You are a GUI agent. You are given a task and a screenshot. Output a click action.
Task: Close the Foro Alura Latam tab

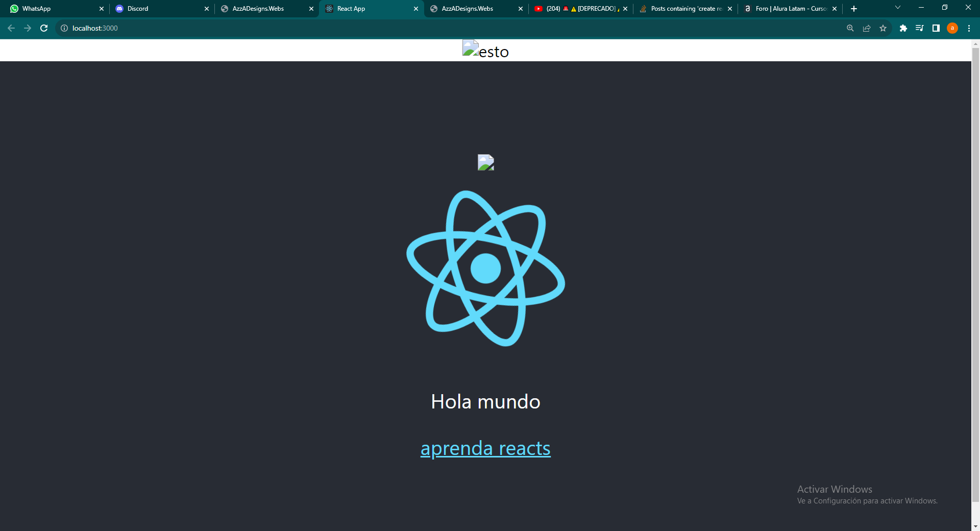click(x=835, y=9)
